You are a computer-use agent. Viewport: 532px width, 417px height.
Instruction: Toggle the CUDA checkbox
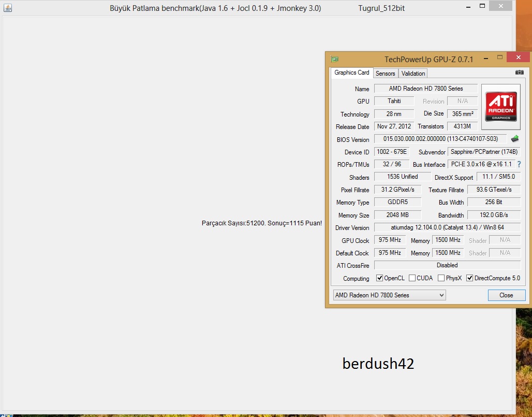(x=412, y=278)
